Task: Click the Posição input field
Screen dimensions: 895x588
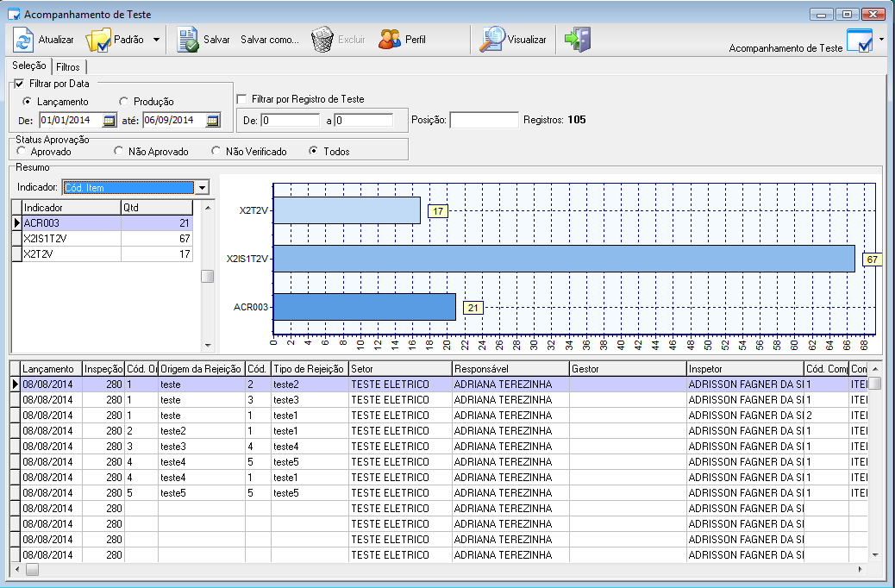Action: (x=484, y=120)
